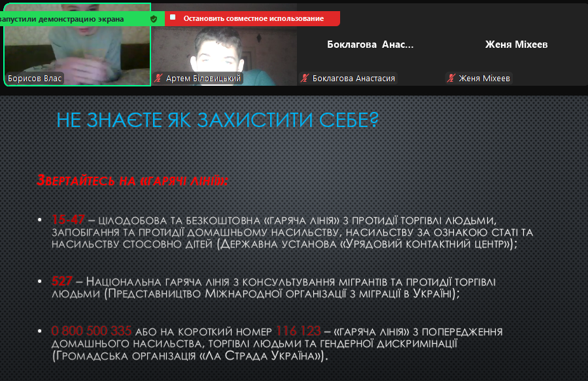Click Женя Міхеев's muted microphone icon
This screenshot has width=588, height=381.
(451, 79)
